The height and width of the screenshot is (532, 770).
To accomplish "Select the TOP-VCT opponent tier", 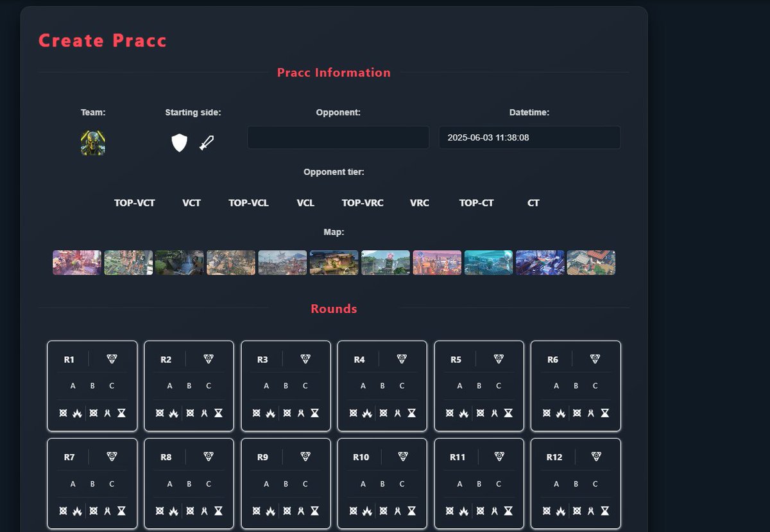I will tap(135, 203).
